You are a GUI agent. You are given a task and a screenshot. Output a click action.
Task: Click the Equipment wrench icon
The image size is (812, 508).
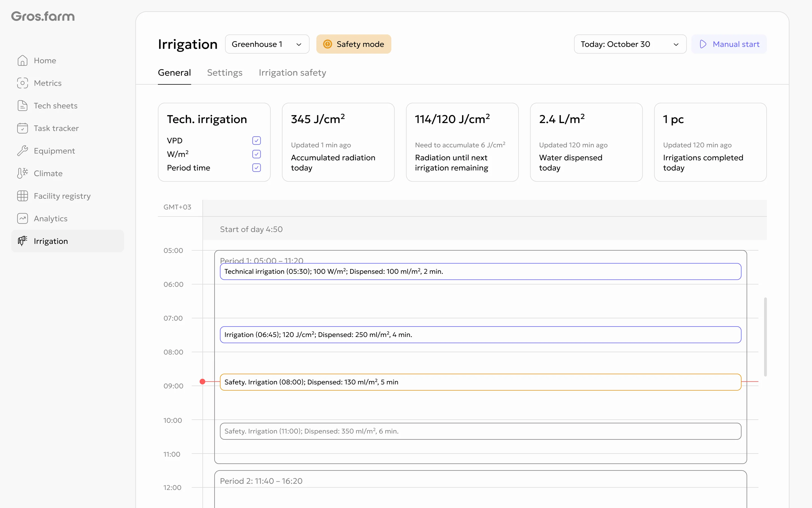(x=23, y=151)
